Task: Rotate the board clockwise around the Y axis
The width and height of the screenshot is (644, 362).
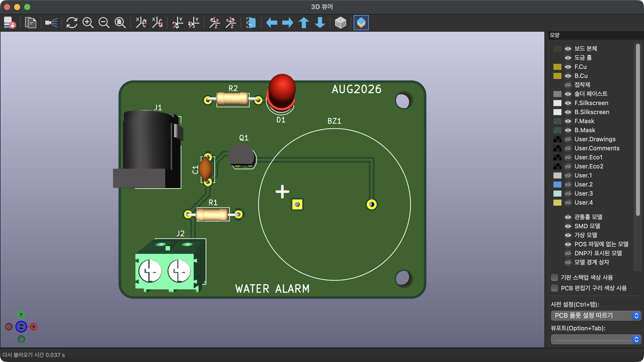Action: click(x=178, y=23)
